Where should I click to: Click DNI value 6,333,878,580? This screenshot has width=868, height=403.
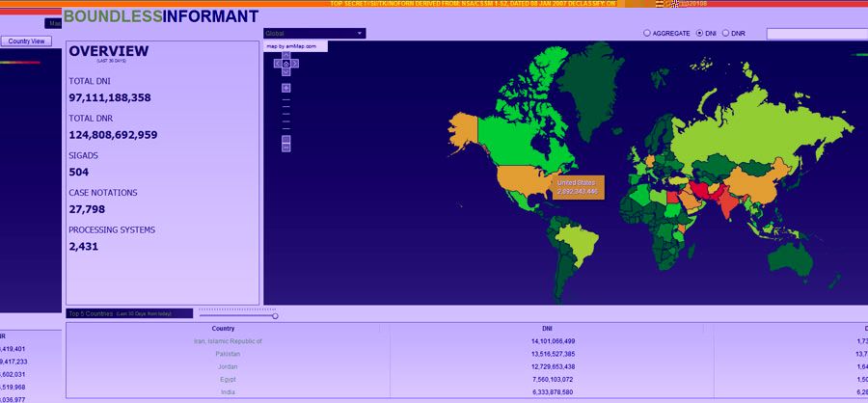555,392
